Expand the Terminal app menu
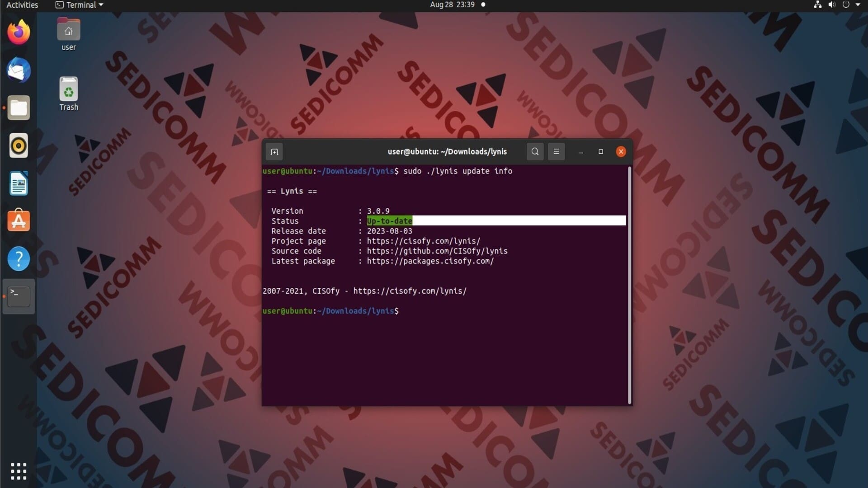 pyautogui.click(x=80, y=5)
